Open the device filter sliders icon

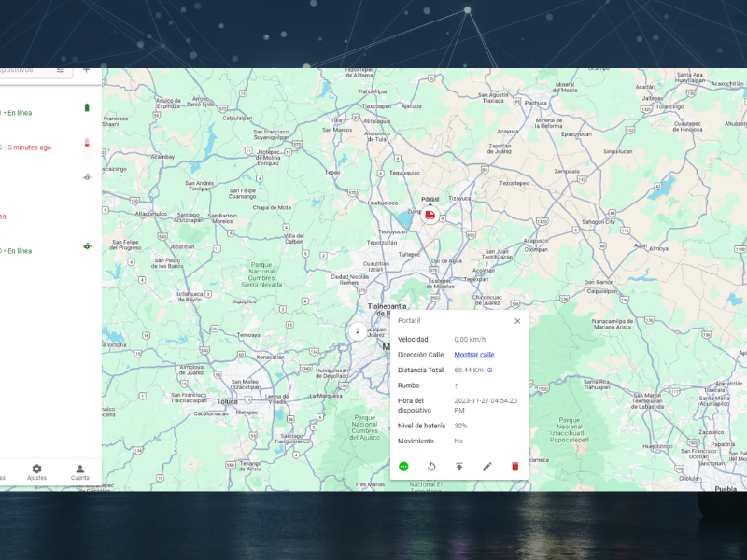61,70
